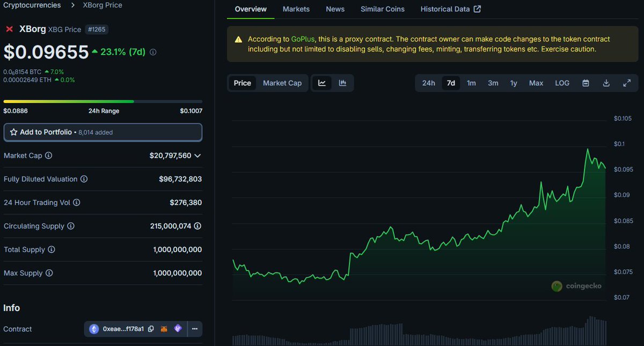Click the $0.0886 range low value
Image resolution: width=644 pixels, height=346 pixels.
pyautogui.click(x=14, y=111)
